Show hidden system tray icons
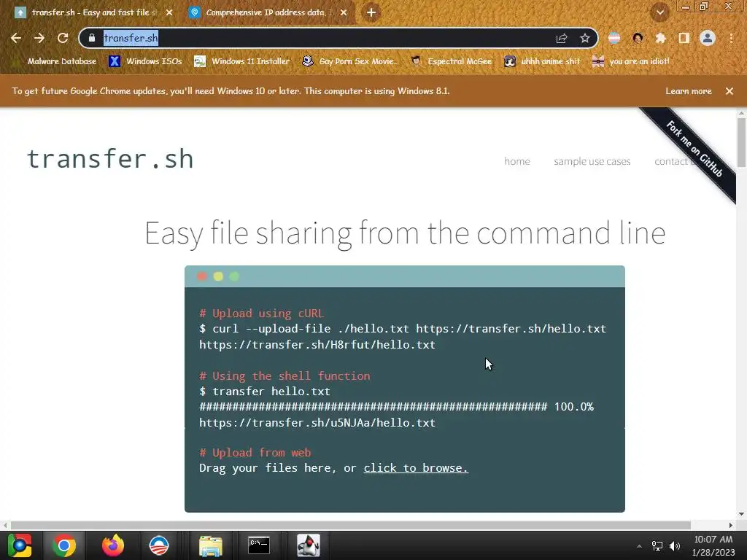Viewport: 747px width, 560px height. tap(639, 546)
